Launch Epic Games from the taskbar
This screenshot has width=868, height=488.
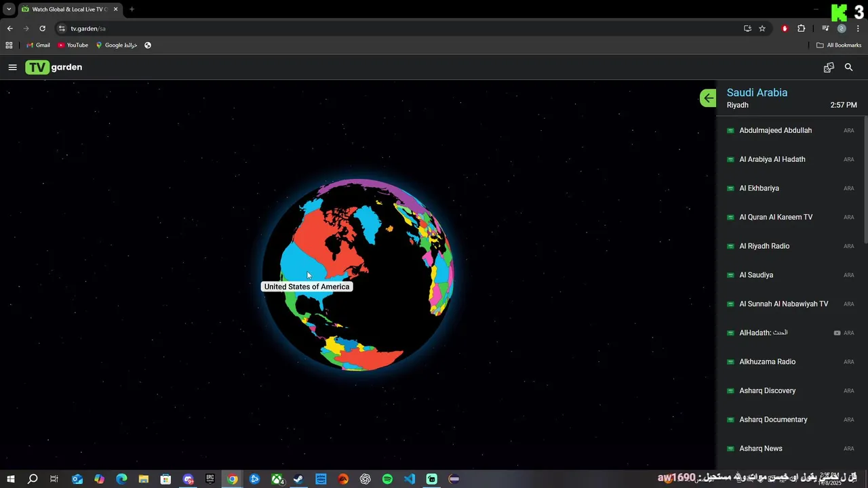pos(210,479)
